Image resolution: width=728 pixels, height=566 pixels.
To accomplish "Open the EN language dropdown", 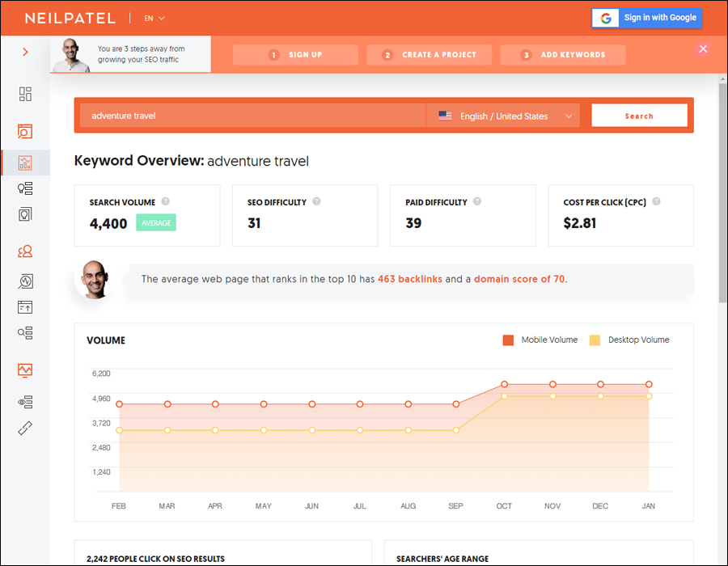I will (x=154, y=19).
